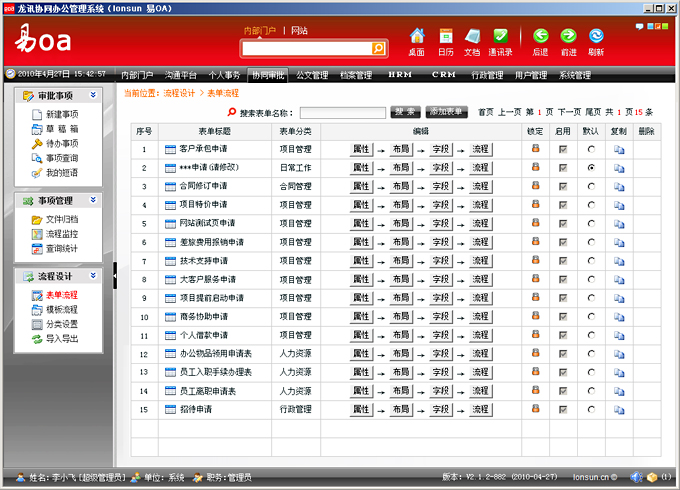Jump to 尾页 in pagination
Viewport: 680px width, 490px height.
coord(592,112)
